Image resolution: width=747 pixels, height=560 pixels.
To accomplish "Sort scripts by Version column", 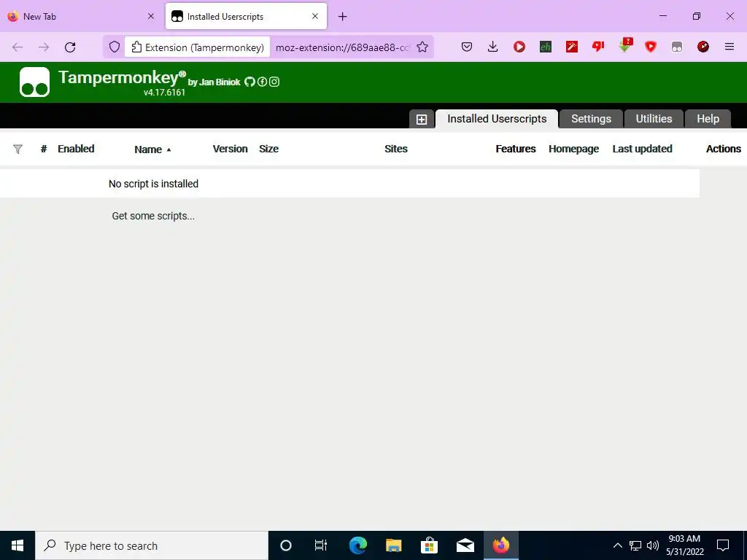I will pos(230,149).
